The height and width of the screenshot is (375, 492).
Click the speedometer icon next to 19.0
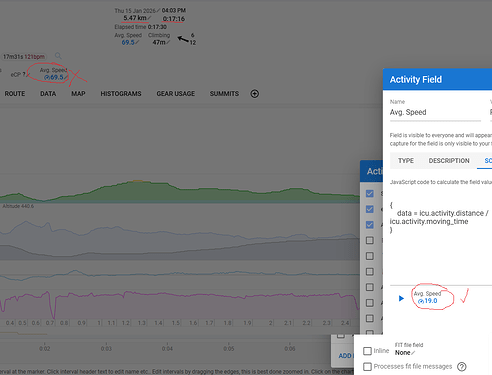click(x=421, y=301)
